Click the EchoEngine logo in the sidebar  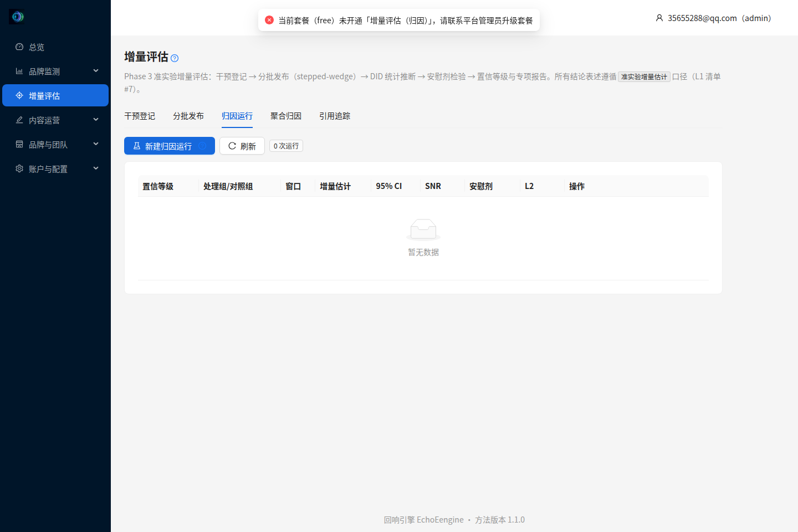coord(17,17)
